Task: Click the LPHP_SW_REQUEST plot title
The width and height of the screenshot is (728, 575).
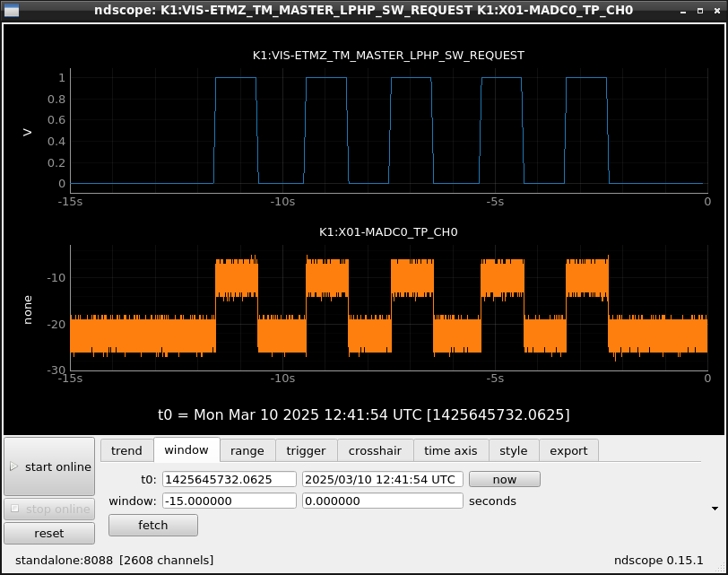Action: [x=388, y=56]
